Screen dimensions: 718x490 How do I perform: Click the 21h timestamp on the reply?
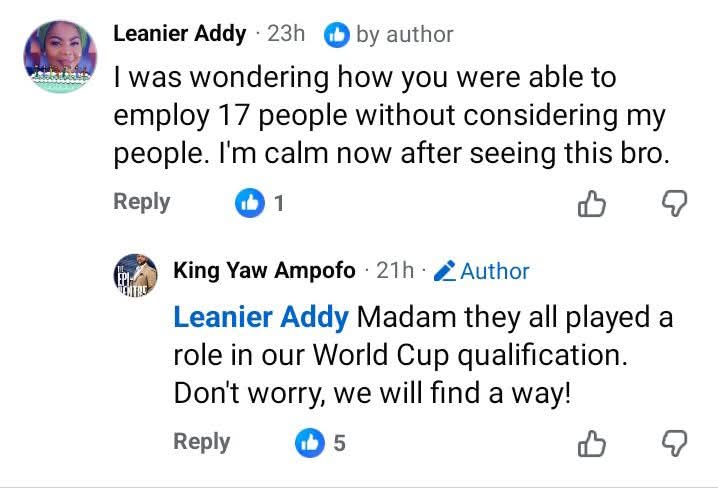click(x=394, y=271)
